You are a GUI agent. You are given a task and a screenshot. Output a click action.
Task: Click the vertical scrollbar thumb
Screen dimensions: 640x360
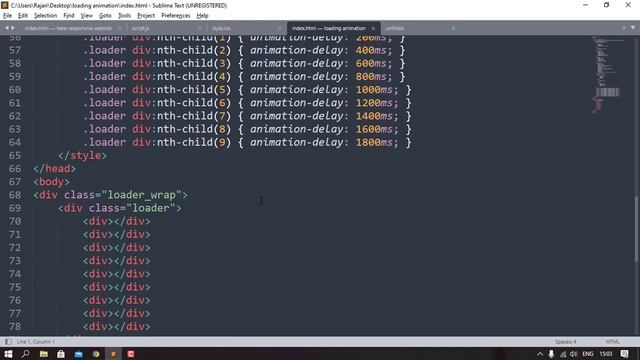pyautogui.click(x=636, y=229)
